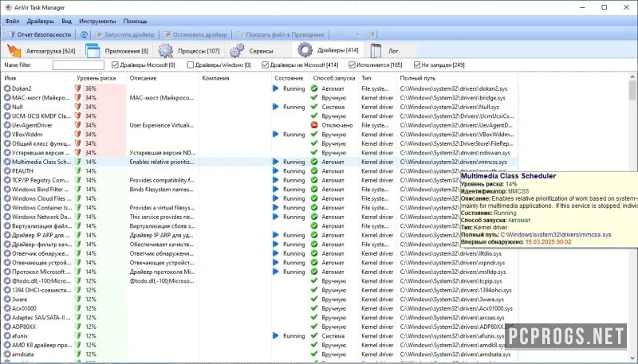
Task: Click the gear icon beside afunix
Action: [x=7, y=336]
